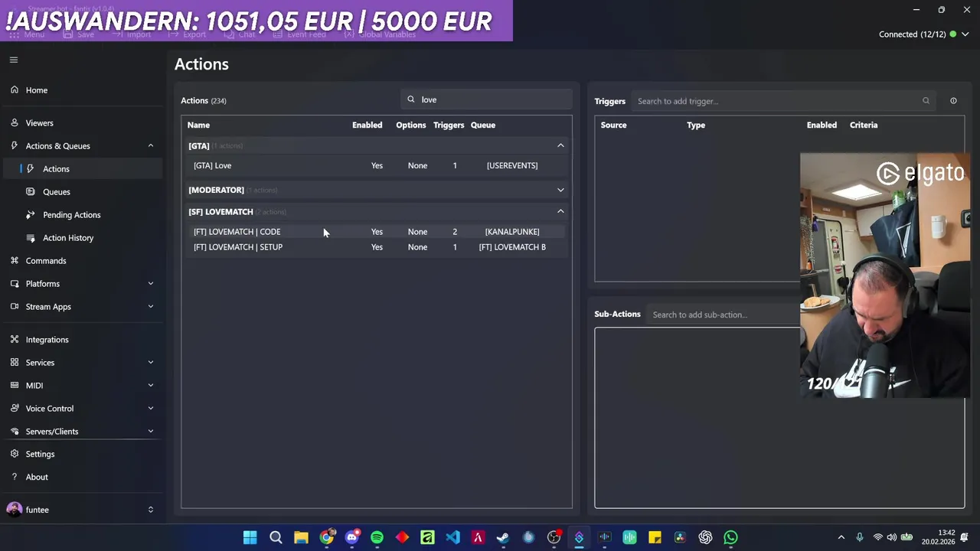Collapse the [SF] LOVEMATCH action group
This screenshot has height=551, width=980.
tap(560, 211)
